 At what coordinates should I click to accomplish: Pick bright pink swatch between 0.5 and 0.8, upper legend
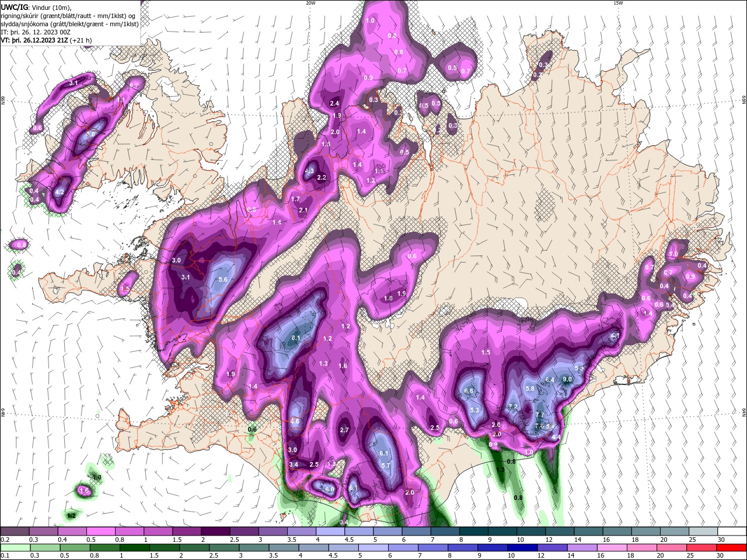click(101, 531)
